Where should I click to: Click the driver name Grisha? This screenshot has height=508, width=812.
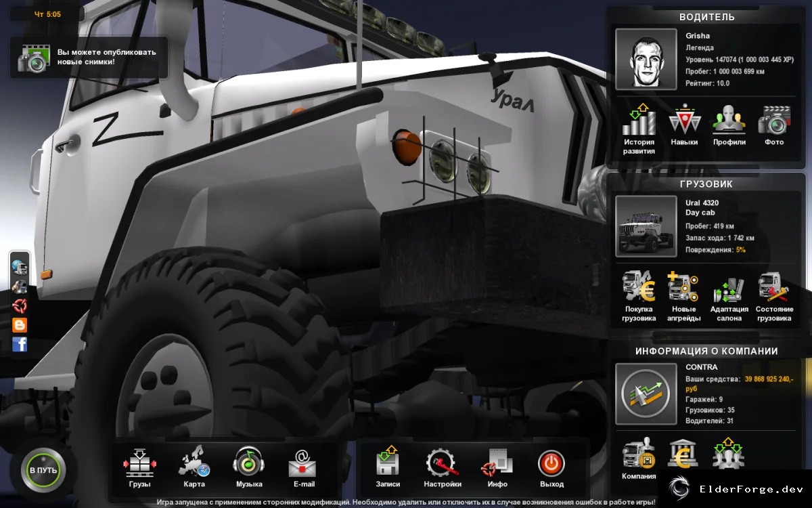tap(698, 36)
